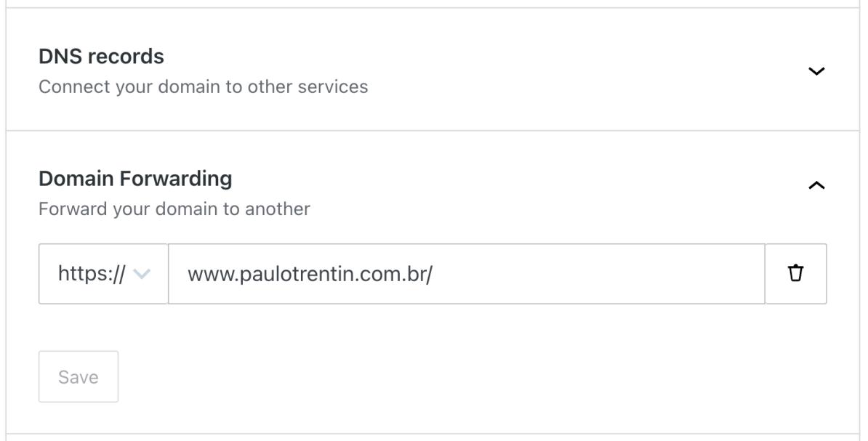
Task: Click blank area right of Save button
Action: pyautogui.click(x=436, y=376)
